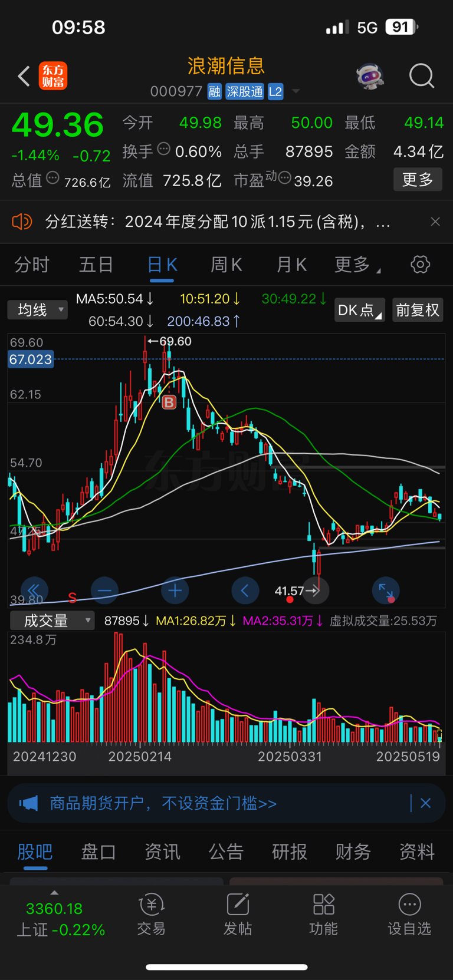
Task: Tap the B buy marker on chart
Action: click(x=169, y=402)
